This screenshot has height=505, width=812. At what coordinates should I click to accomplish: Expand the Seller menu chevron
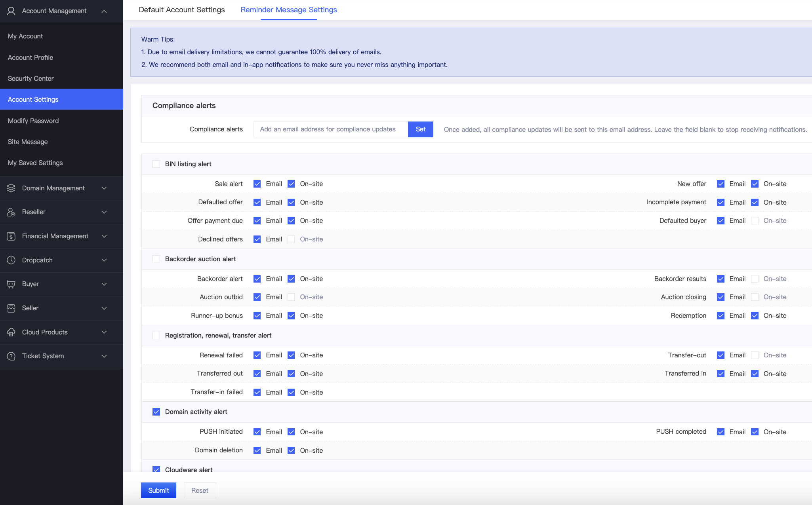tap(104, 308)
